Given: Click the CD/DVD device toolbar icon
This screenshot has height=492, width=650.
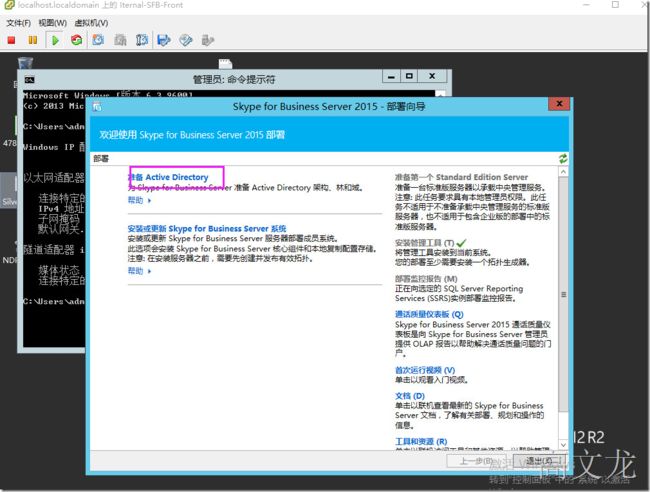Looking at the screenshot, I should [x=186, y=40].
